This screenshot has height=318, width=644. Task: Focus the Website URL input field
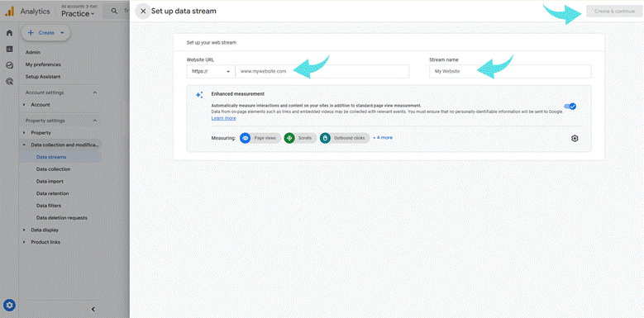[322, 71]
